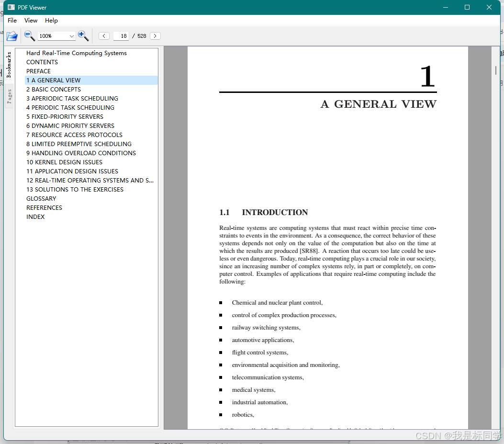Go to previous page arrow button
The image size is (504, 444).
point(104,36)
